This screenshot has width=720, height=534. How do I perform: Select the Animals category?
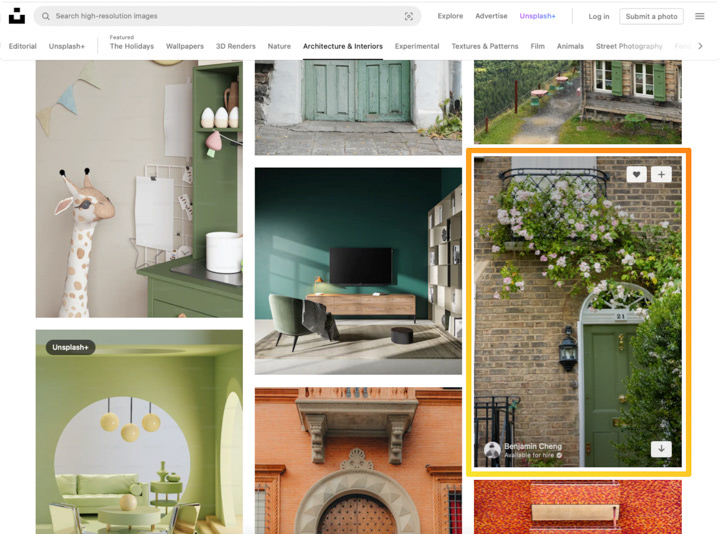click(x=570, y=46)
